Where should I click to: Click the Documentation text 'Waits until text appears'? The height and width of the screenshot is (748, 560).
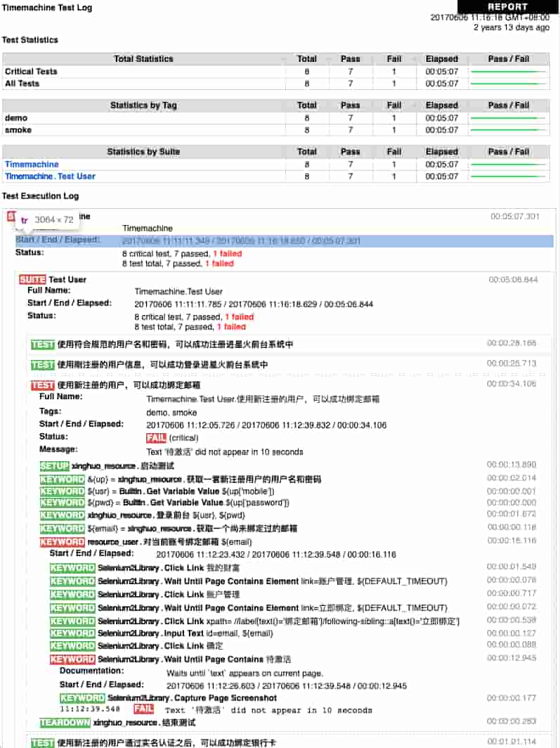[245, 673]
